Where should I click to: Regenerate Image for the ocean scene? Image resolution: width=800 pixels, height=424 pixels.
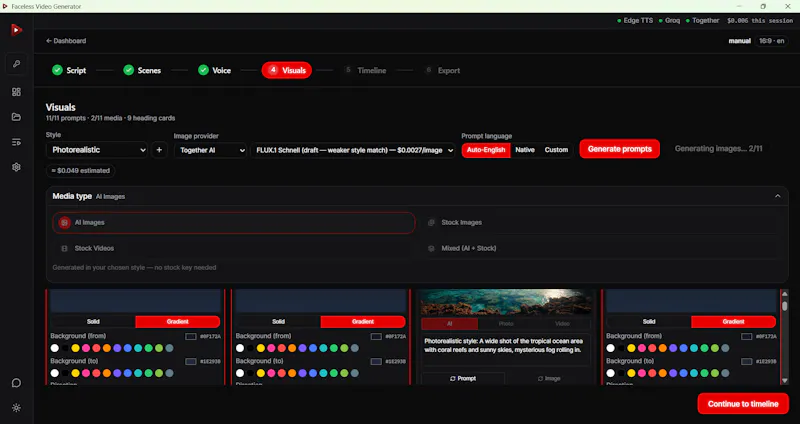[548, 379]
